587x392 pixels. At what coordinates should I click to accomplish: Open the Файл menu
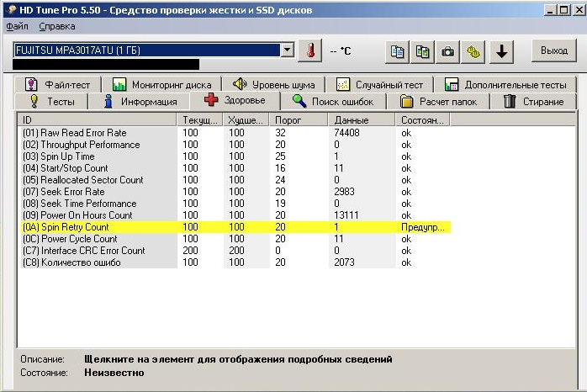coord(17,27)
